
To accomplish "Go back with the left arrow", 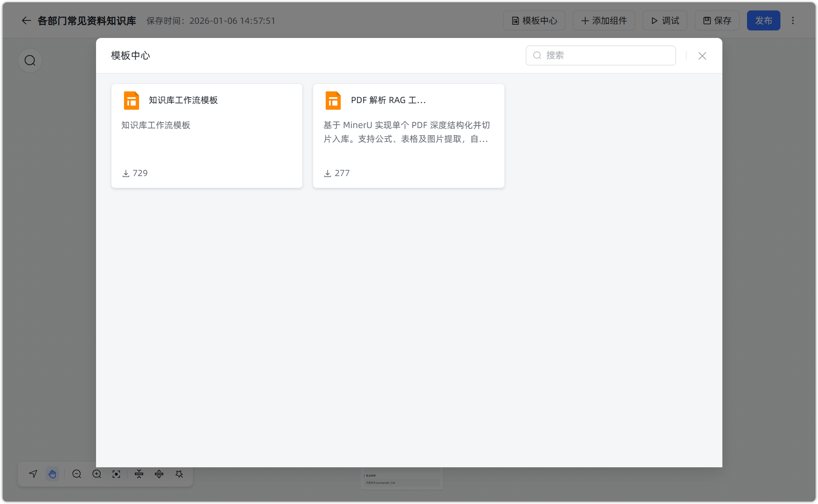I will coord(26,20).
